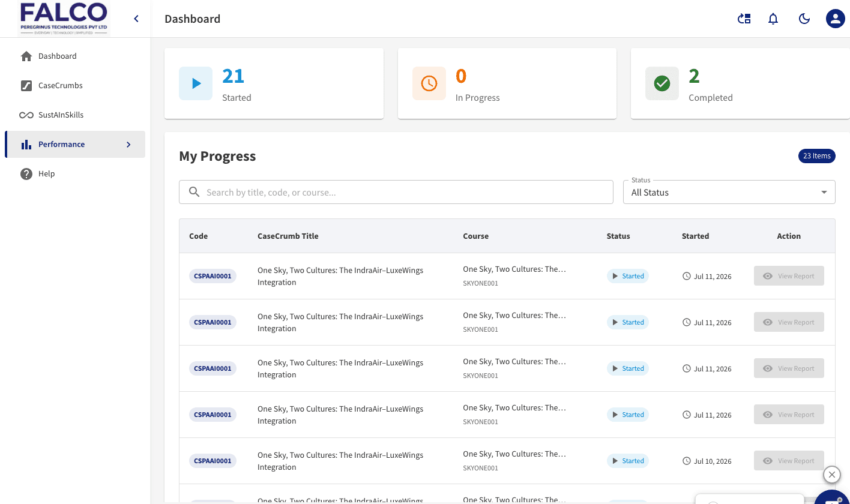
Task: Click the Status dropdown arrow
Action: pyautogui.click(x=824, y=192)
